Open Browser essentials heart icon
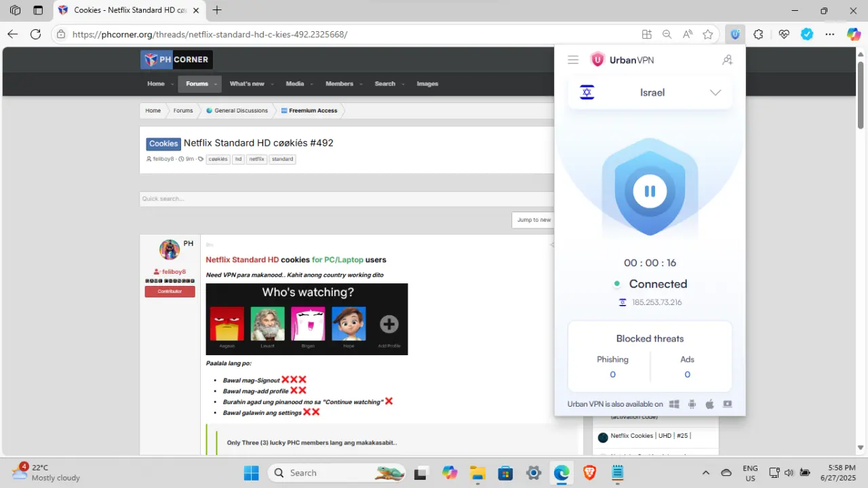The image size is (868, 488). [784, 34]
